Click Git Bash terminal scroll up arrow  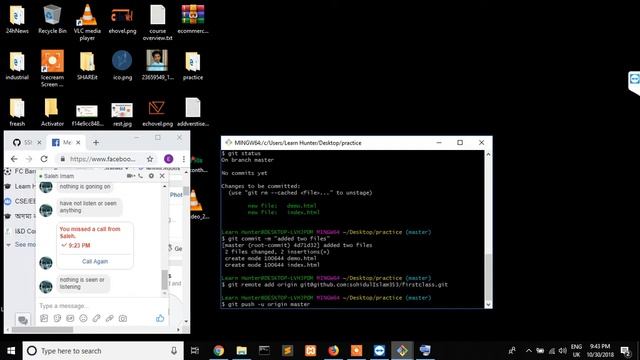[x=488, y=154]
